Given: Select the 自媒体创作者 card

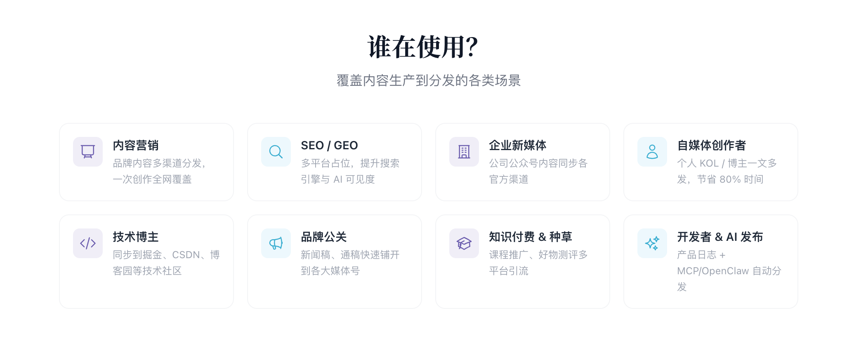Looking at the screenshot, I should [711, 162].
